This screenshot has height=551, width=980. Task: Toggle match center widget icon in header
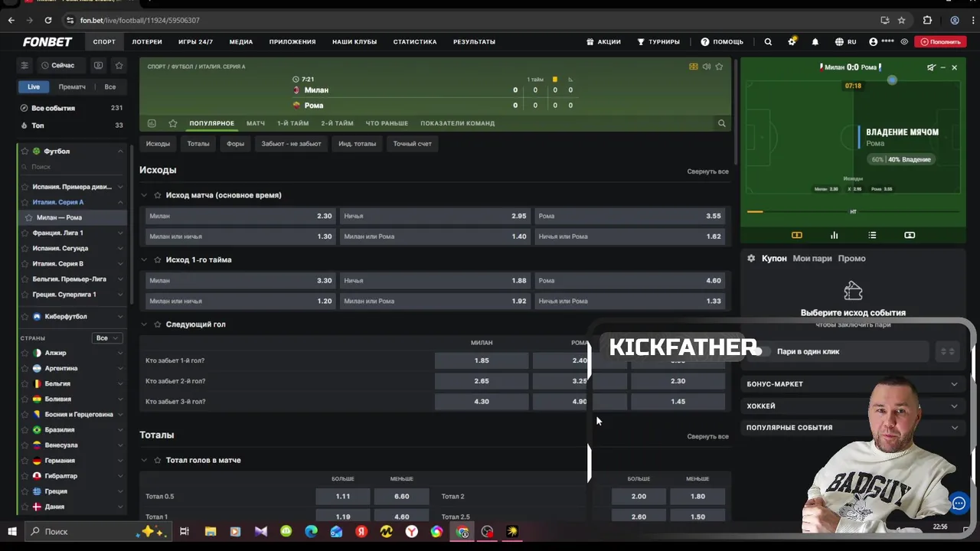click(694, 67)
